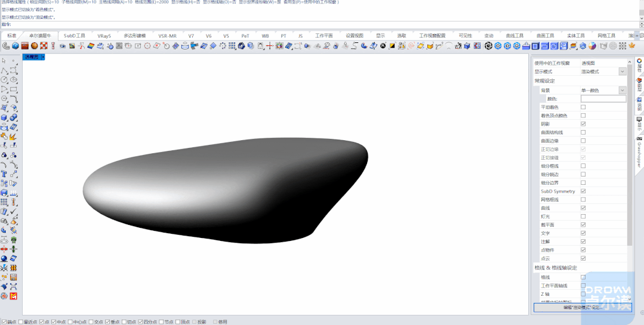Screen dimensions: 644x325
Task: Click into the 指令 command input field
Action: (x=325, y=24)
